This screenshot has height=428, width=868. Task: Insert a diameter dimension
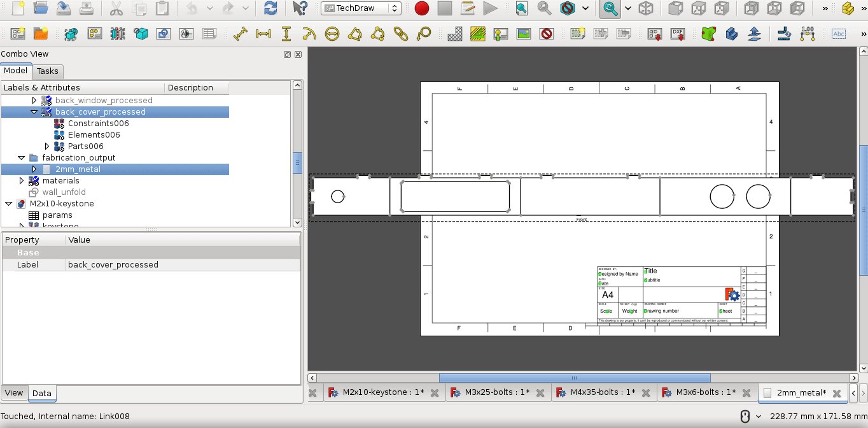tap(332, 34)
